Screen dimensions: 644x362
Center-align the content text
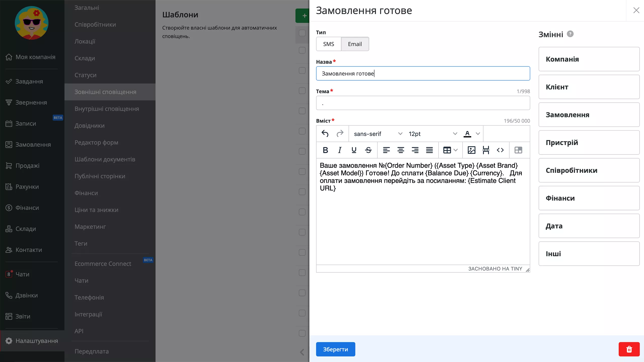click(400, 150)
